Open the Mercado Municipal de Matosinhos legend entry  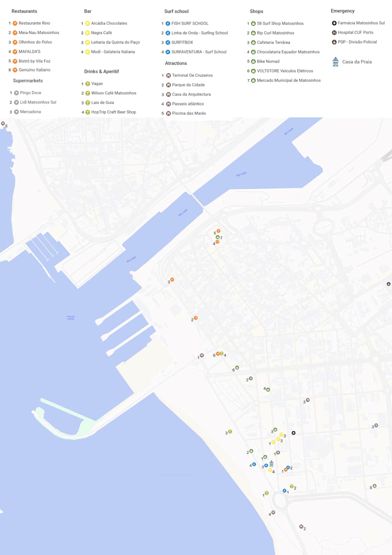(x=288, y=80)
